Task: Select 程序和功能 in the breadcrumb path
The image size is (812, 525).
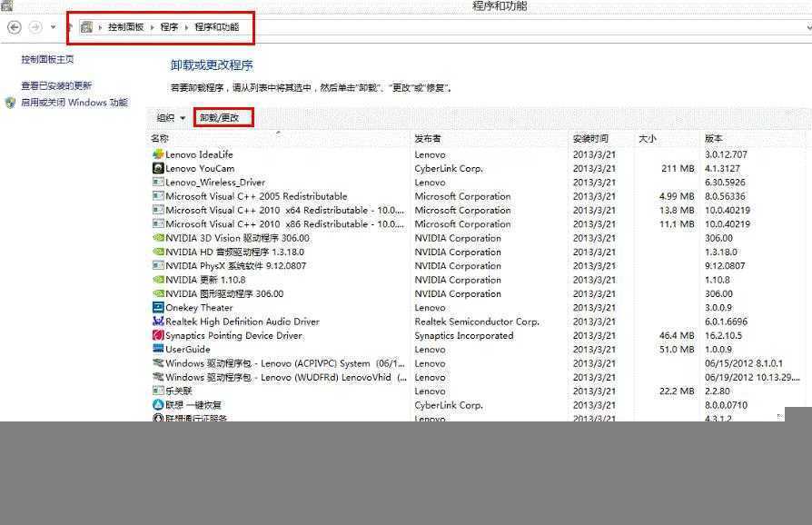Action: [216, 27]
